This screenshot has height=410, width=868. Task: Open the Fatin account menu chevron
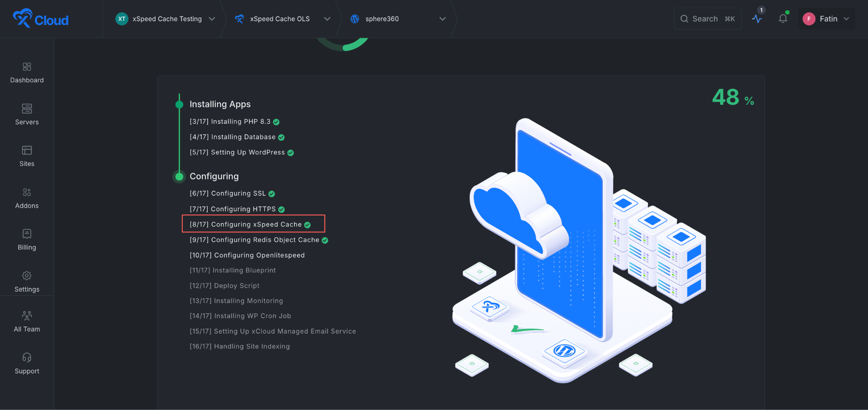(x=846, y=19)
